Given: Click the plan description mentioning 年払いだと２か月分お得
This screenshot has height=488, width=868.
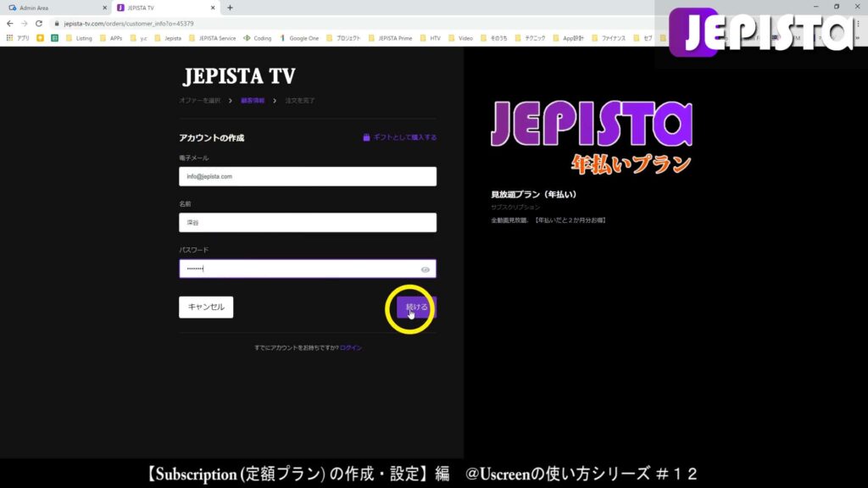Looking at the screenshot, I should 548,220.
